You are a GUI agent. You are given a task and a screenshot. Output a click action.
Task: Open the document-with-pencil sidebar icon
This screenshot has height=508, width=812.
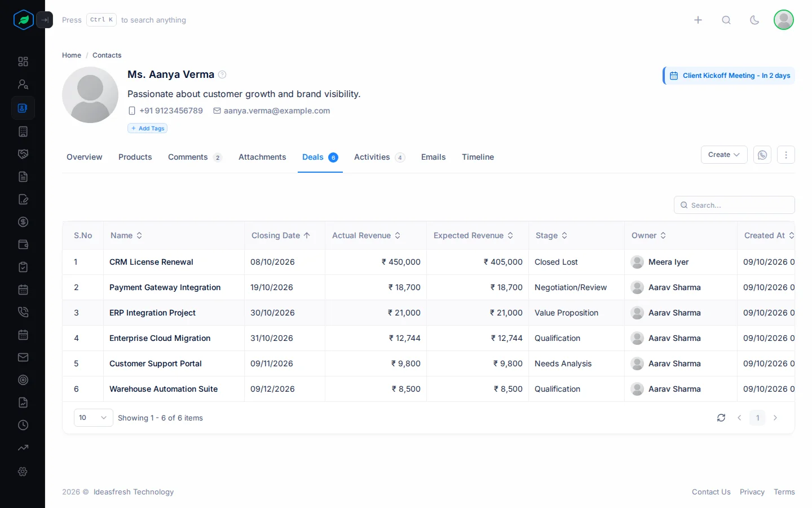pos(23,199)
